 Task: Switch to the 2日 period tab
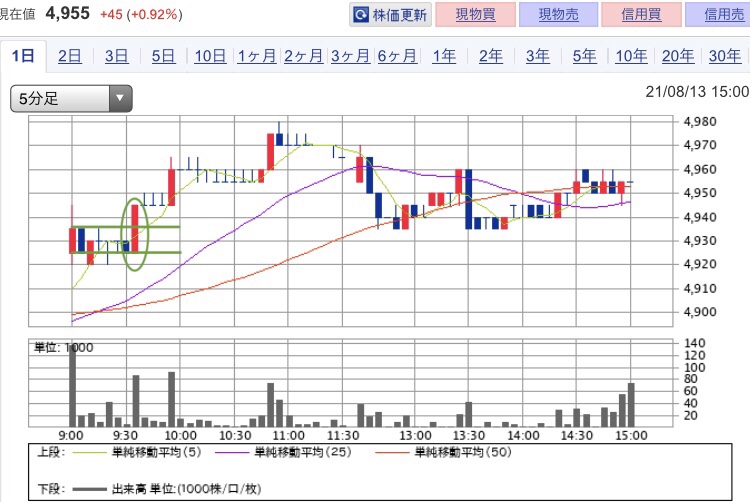(x=70, y=56)
